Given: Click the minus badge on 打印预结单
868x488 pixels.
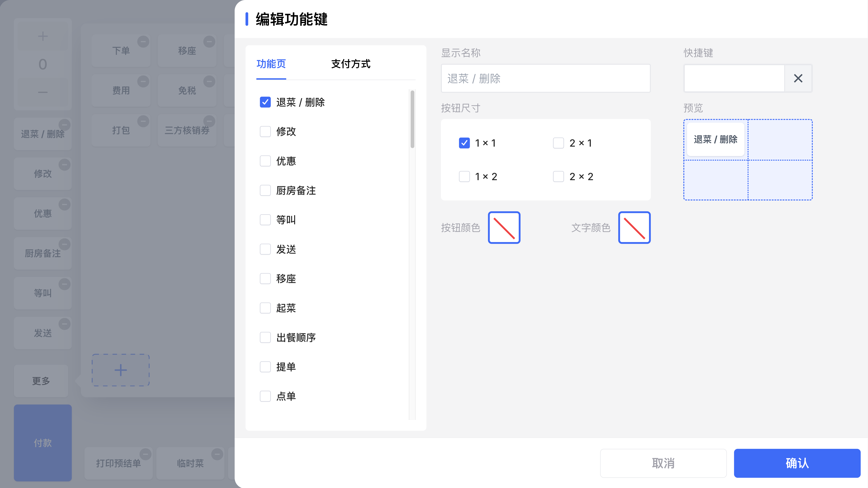Looking at the screenshot, I should [x=146, y=454].
